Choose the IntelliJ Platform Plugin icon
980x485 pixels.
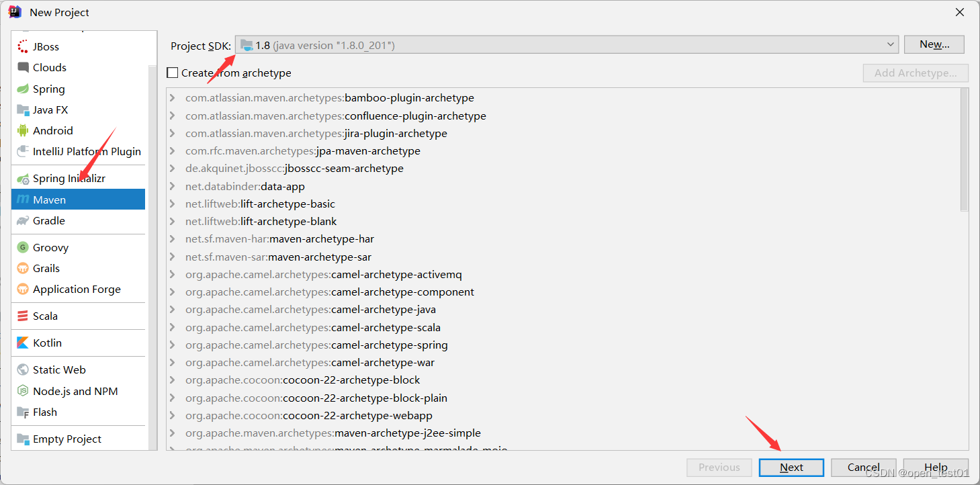click(x=23, y=151)
